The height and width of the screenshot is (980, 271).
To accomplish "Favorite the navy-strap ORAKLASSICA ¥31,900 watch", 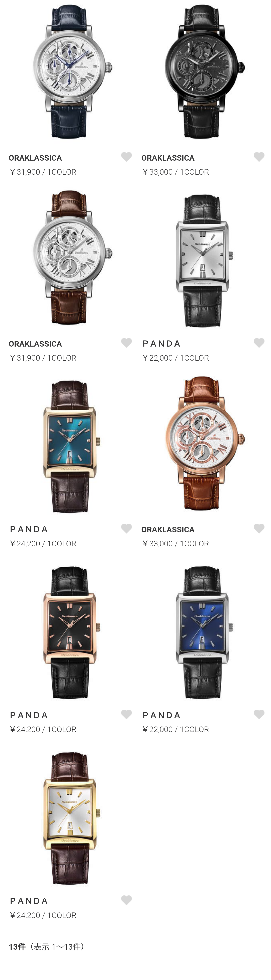I will pyautogui.click(x=126, y=157).
